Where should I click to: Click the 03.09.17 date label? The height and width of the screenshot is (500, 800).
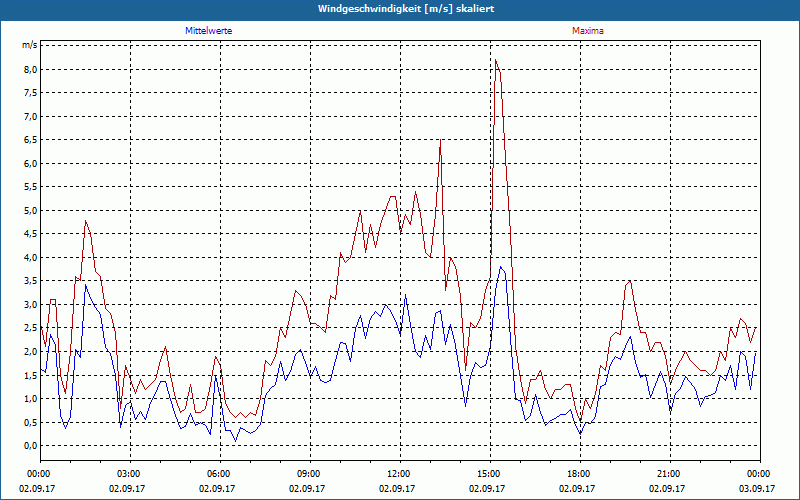point(758,488)
